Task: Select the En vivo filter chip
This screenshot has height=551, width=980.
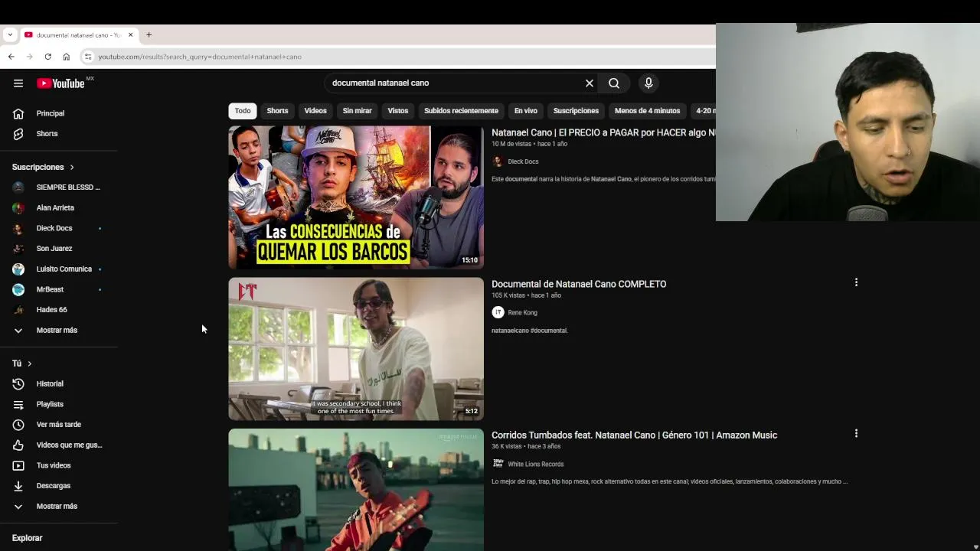Action: point(525,111)
